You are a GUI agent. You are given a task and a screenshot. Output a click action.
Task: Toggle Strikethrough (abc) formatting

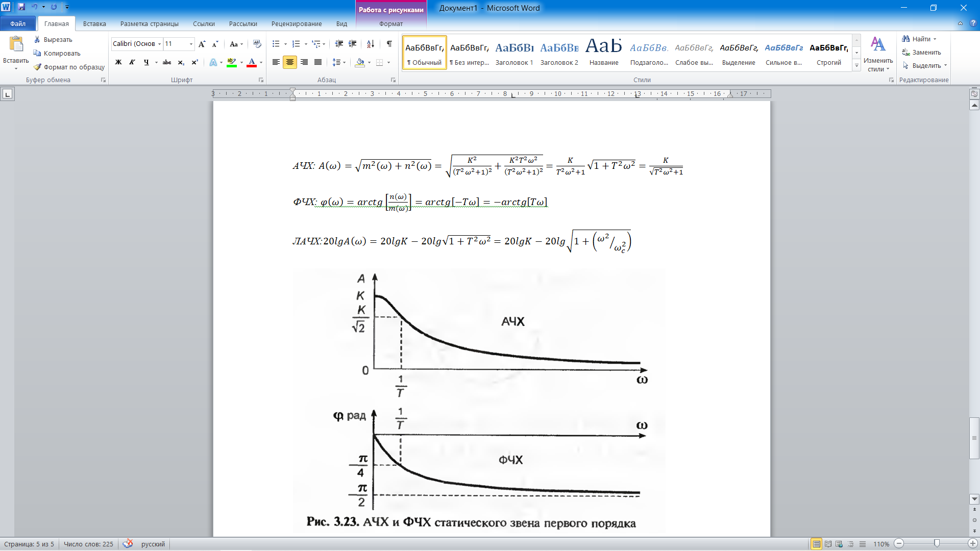coord(167,62)
